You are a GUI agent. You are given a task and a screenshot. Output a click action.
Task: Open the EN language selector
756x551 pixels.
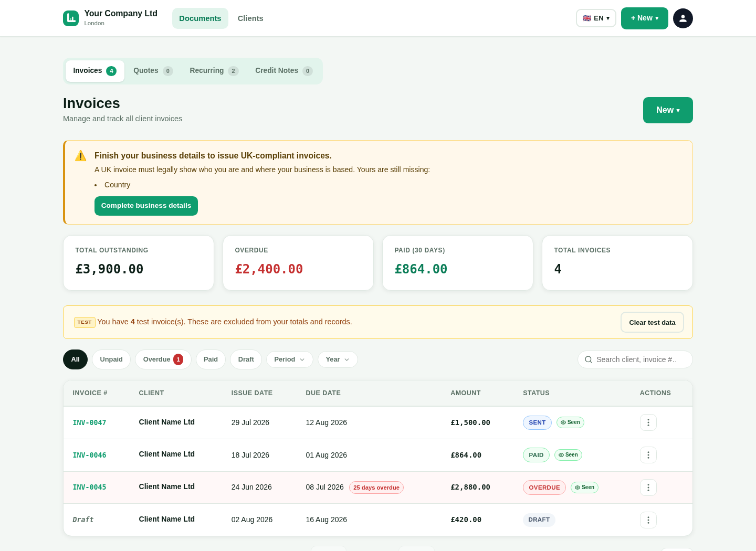[596, 18]
